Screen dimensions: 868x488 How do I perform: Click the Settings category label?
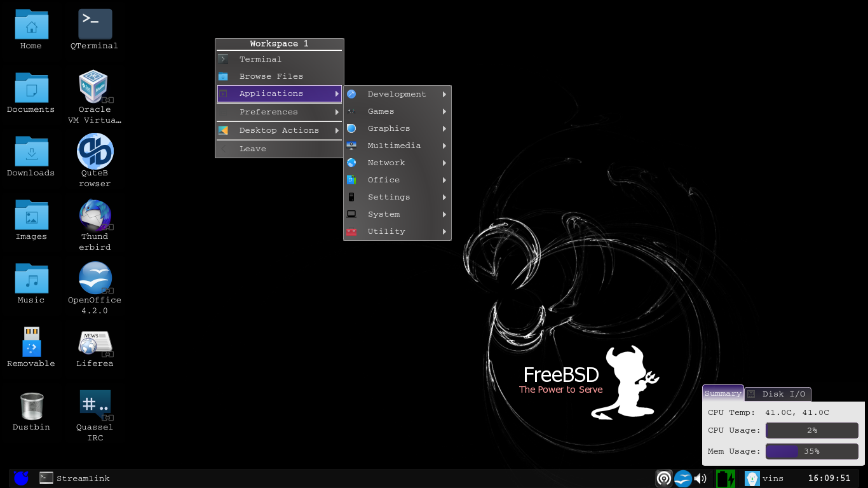(x=389, y=197)
